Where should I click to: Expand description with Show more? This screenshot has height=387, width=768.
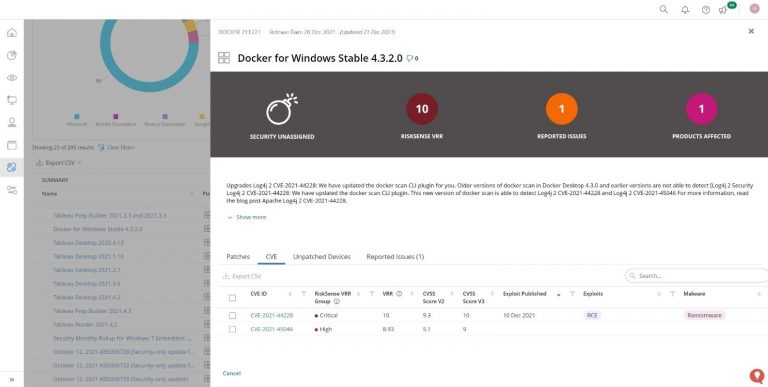[247, 217]
